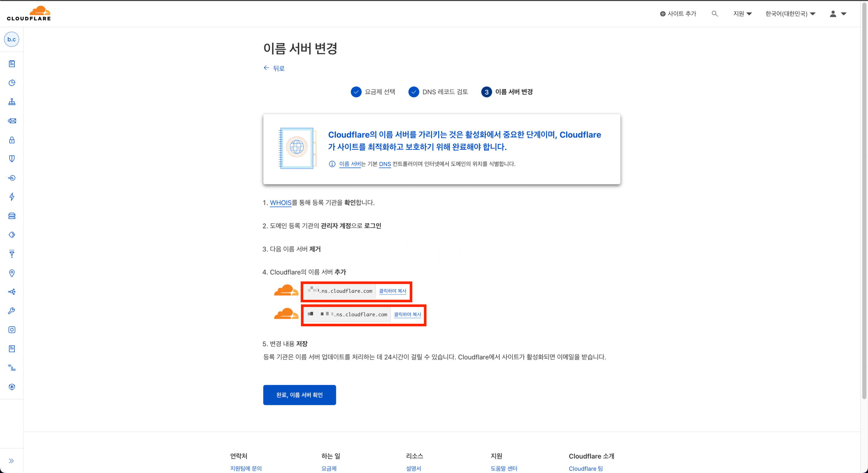Screen dimensions: 868x473
Task: Click the DNS network tree icon
Action: (12, 102)
